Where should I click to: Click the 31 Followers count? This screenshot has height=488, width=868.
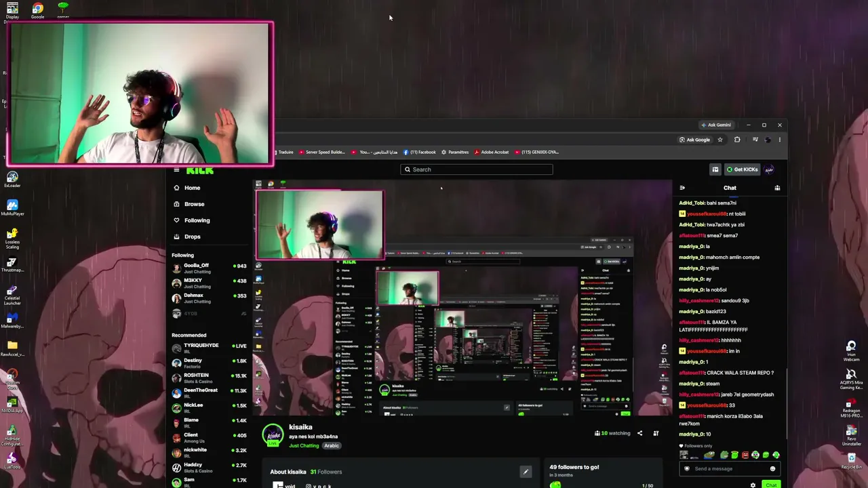coord(326,472)
